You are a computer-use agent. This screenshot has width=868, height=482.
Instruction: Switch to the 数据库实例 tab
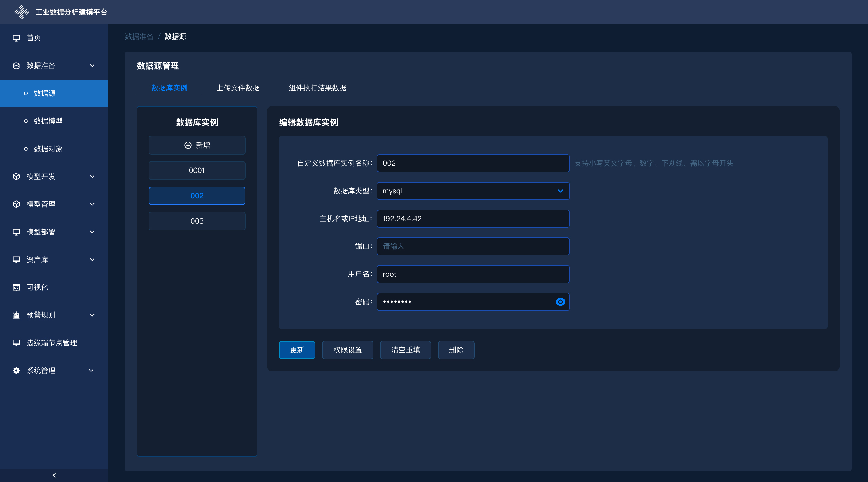169,88
